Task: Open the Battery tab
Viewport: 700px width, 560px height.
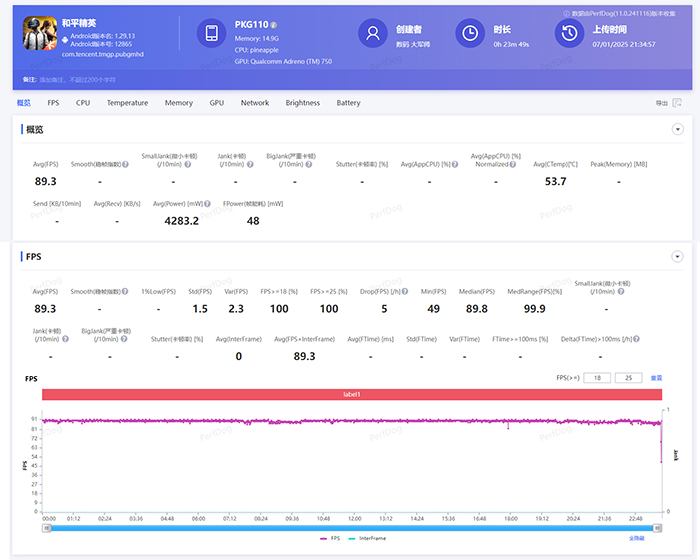Action: 348,103
